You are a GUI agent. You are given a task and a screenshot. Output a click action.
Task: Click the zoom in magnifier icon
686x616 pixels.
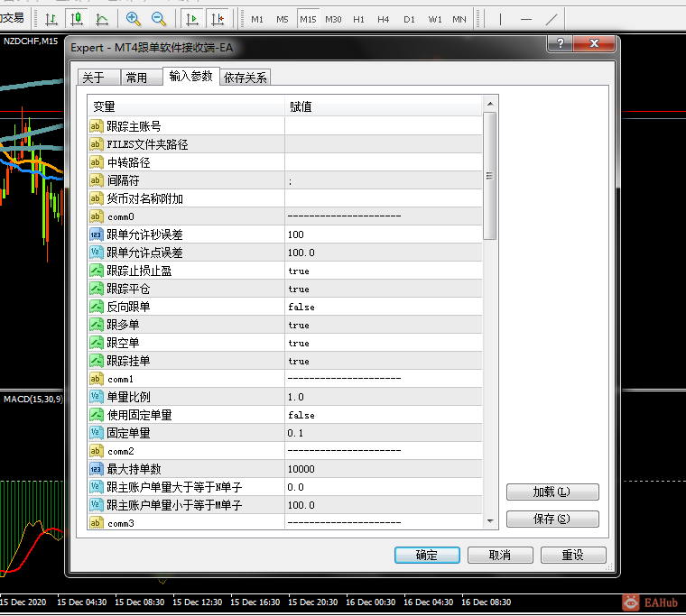pos(133,19)
